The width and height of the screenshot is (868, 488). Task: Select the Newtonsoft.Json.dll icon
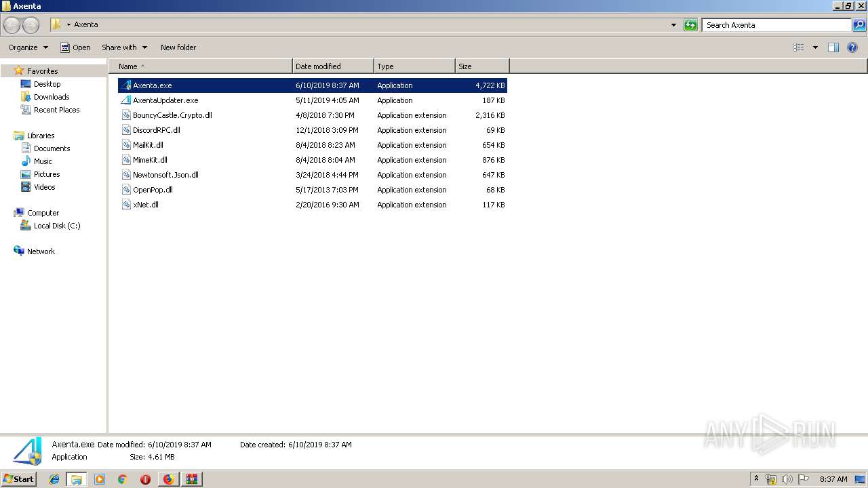pyautogui.click(x=126, y=175)
